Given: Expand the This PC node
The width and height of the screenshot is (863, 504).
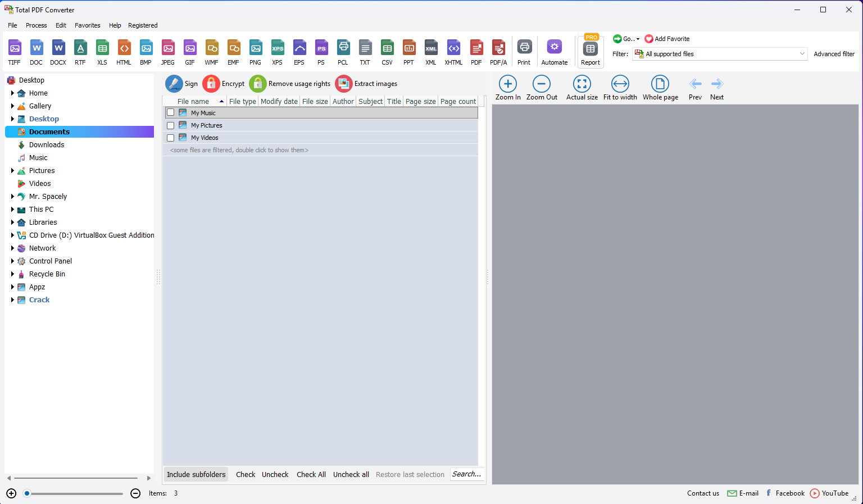Looking at the screenshot, I should 12,210.
